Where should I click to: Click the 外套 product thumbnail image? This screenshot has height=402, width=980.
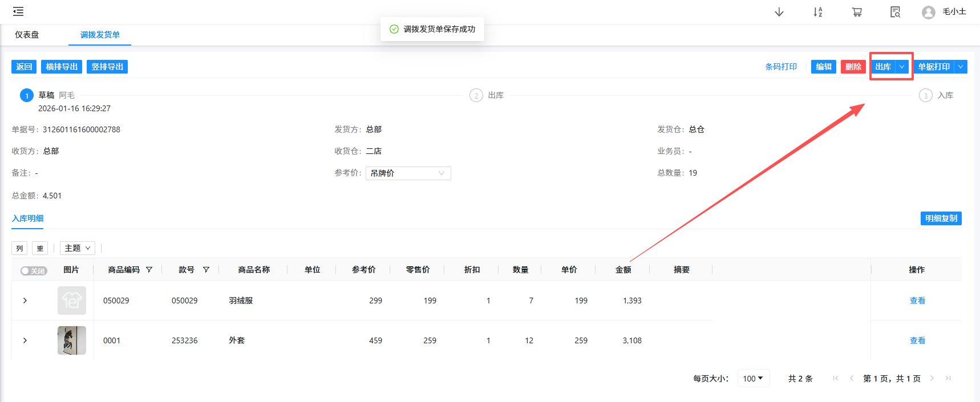click(72, 340)
